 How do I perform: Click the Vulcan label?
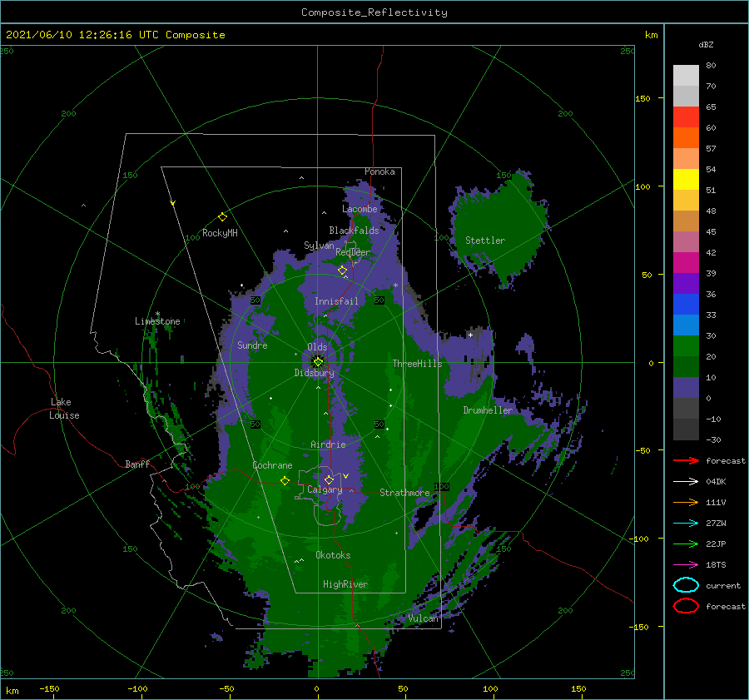423,618
